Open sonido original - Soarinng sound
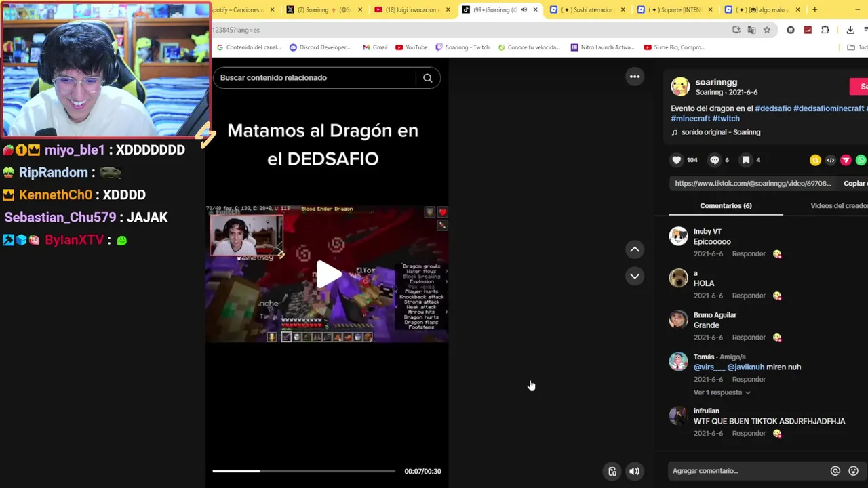 coord(721,132)
